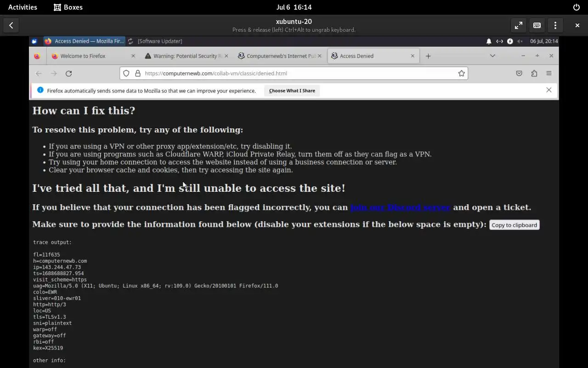Open the GNOME power menu
The height and width of the screenshot is (368, 588).
coord(577,7)
